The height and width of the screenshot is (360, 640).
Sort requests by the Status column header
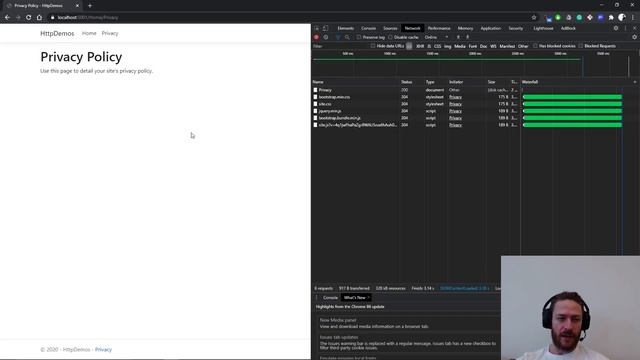(x=406, y=82)
